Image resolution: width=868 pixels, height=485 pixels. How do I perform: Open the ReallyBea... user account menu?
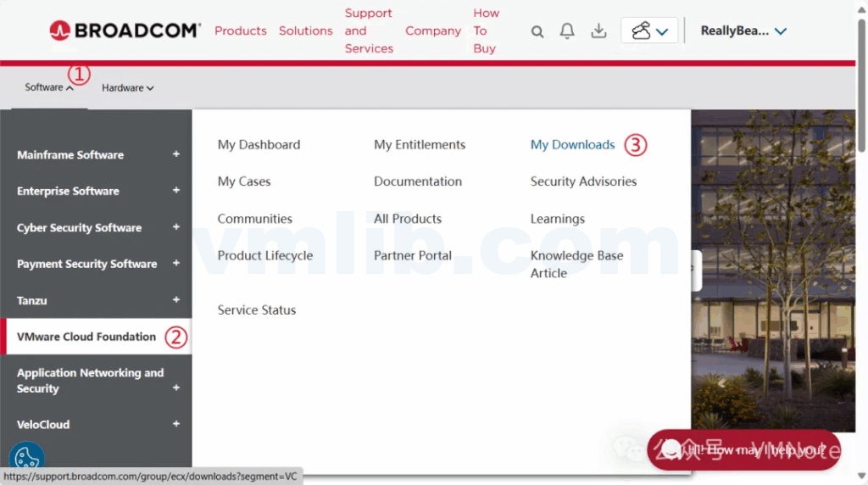pos(743,31)
